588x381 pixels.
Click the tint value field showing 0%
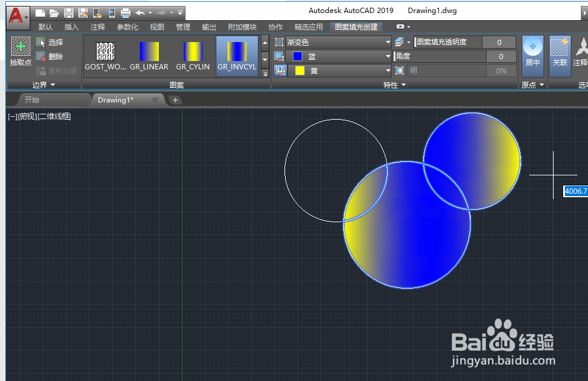coord(501,71)
